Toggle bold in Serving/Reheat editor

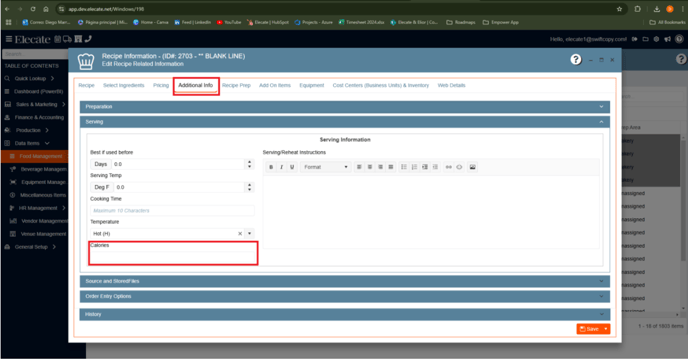coord(271,167)
